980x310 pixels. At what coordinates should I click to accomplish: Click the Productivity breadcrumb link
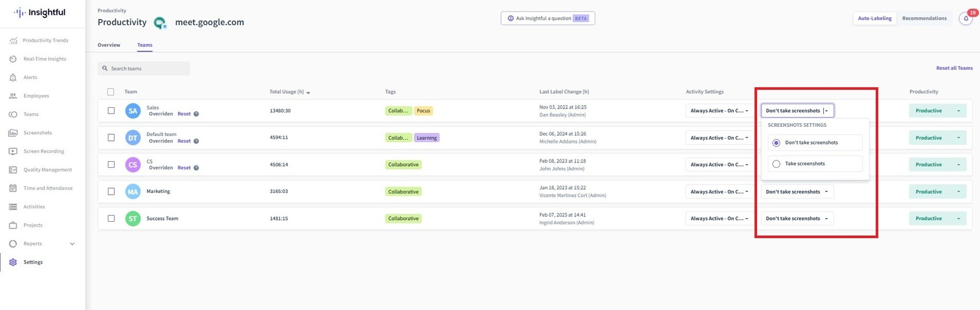(112, 10)
